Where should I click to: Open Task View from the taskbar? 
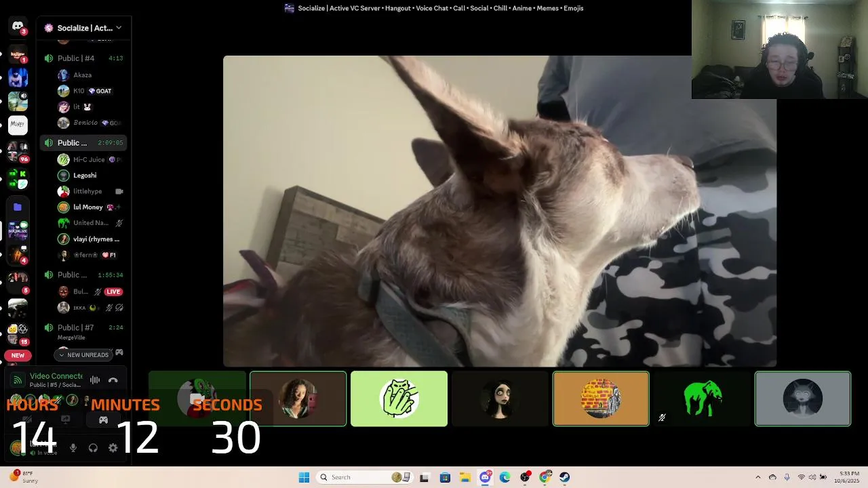424,477
